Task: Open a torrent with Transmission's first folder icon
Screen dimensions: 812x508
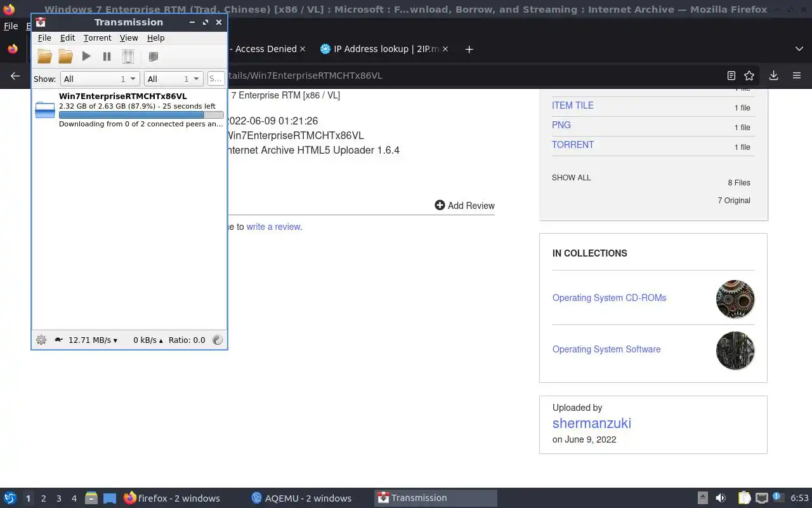Action: (x=44, y=57)
